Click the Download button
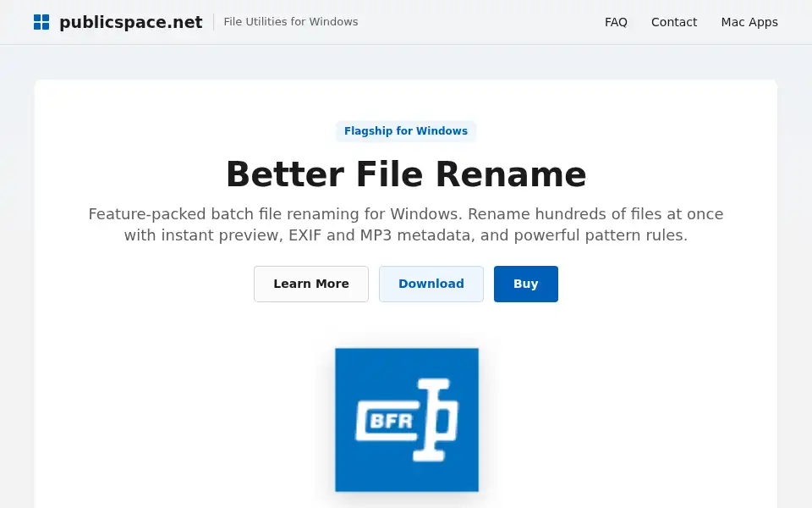The image size is (812, 508). [x=431, y=284]
